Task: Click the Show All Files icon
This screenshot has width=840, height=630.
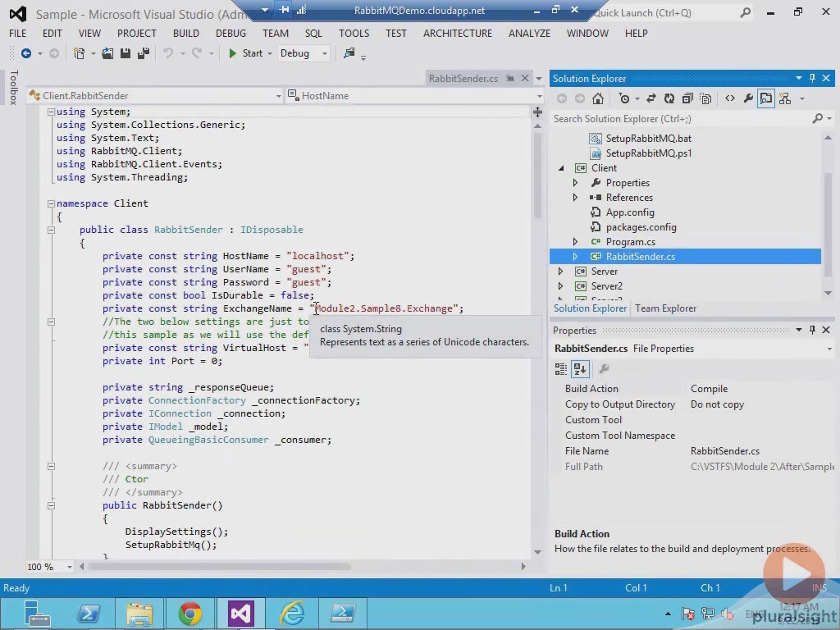Action: click(706, 98)
